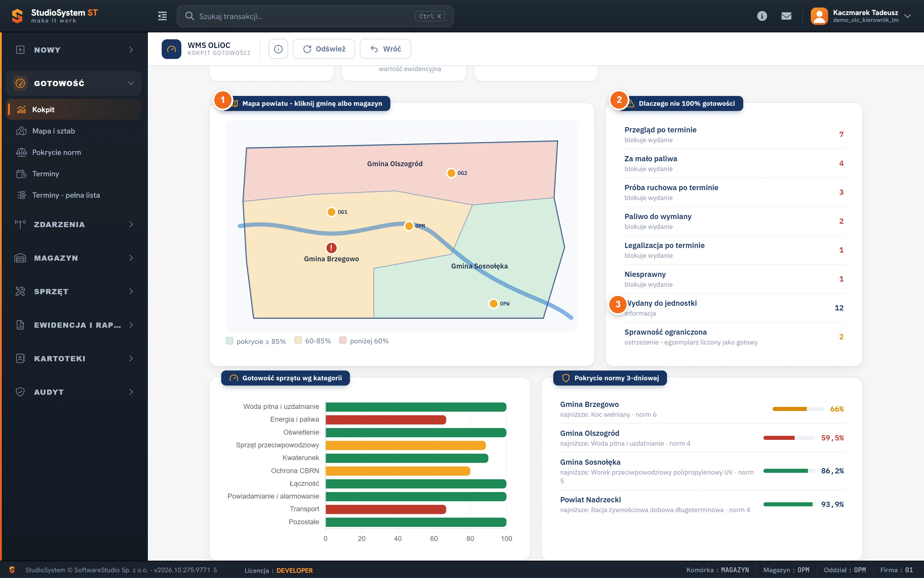Click the Gmina Brzegowo coverage progress bar
The height and width of the screenshot is (578, 924).
point(798,409)
